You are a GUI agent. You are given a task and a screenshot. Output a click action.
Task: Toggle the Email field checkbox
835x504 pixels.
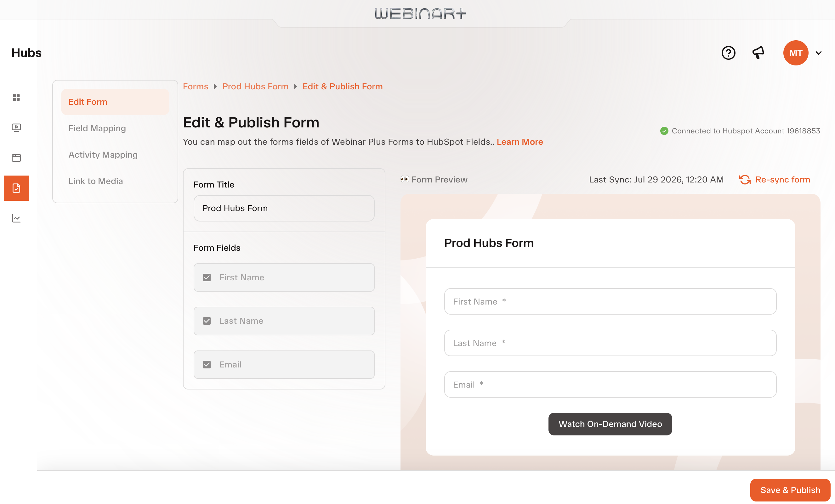(207, 364)
